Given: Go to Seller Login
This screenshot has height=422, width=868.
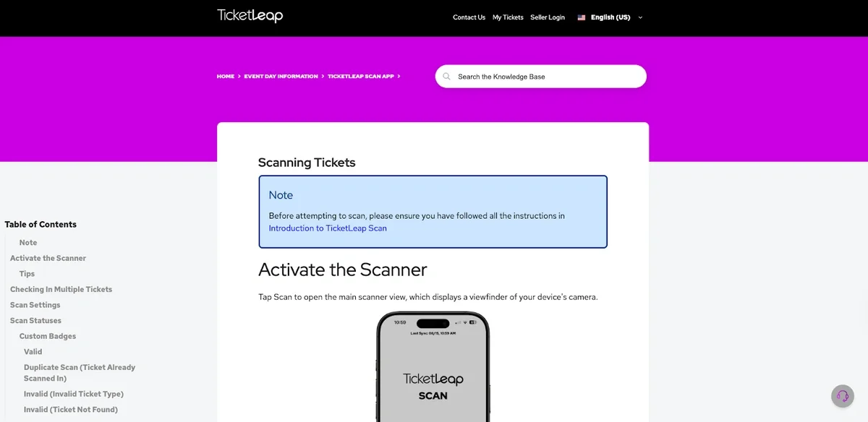Looking at the screenshot, I should point(548,17).
